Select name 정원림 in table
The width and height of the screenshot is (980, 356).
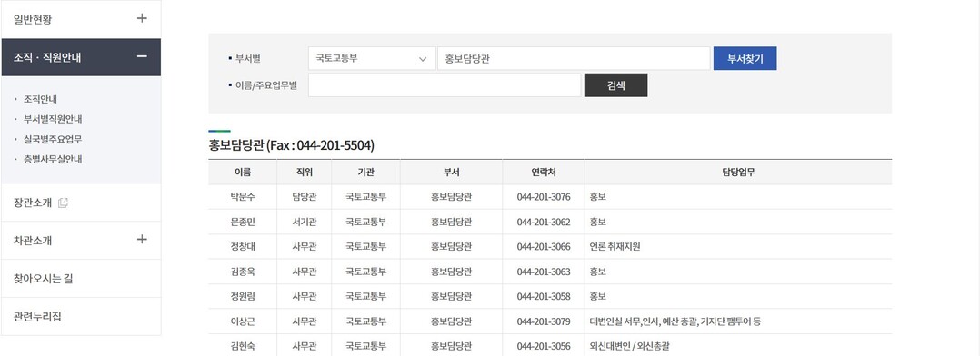[x=243, y=297]
